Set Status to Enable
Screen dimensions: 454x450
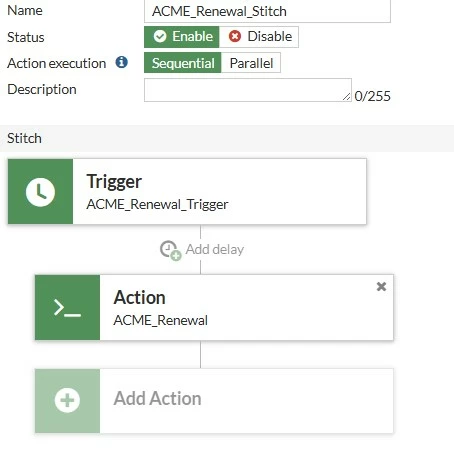(182, 37)
